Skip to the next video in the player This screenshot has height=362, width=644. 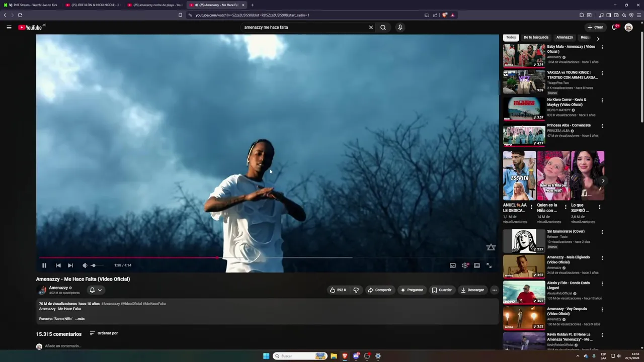pyautogui.click(x=70, y=265)
